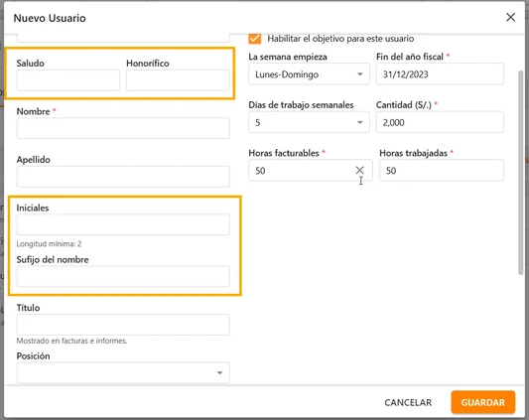
Task: Select the Título input field
Action: 123,325
